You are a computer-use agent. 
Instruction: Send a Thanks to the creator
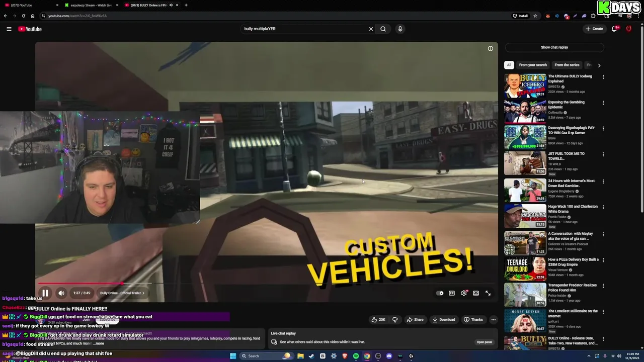pyautogui.click(x=473, y=319)
